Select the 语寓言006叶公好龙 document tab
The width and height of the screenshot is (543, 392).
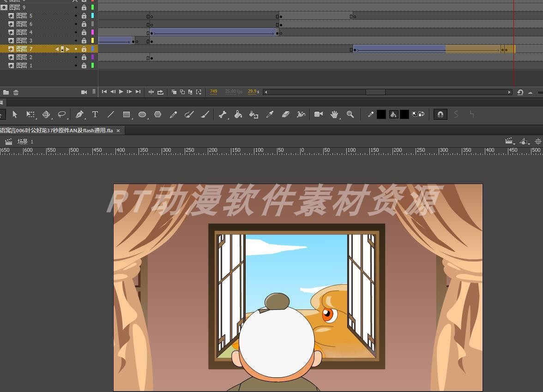(55, 131)
